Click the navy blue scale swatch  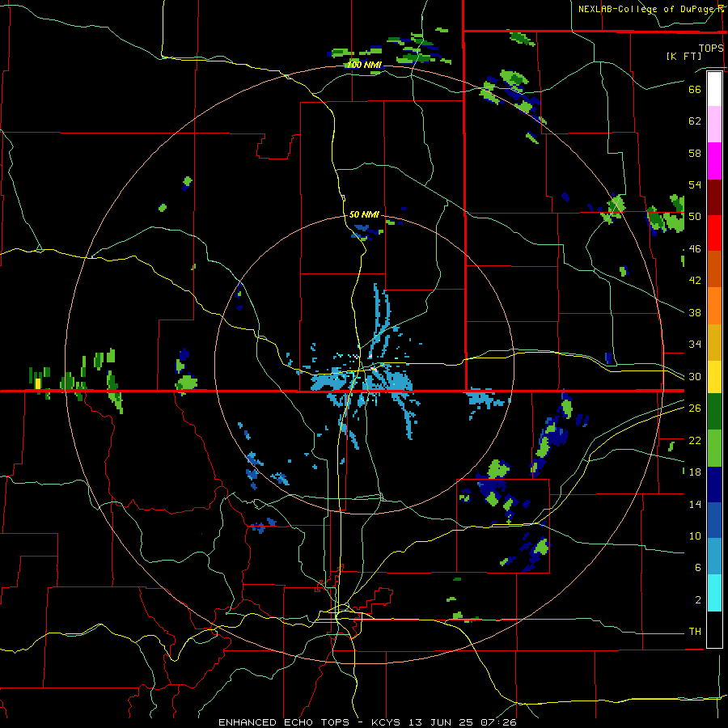point(714,485)
